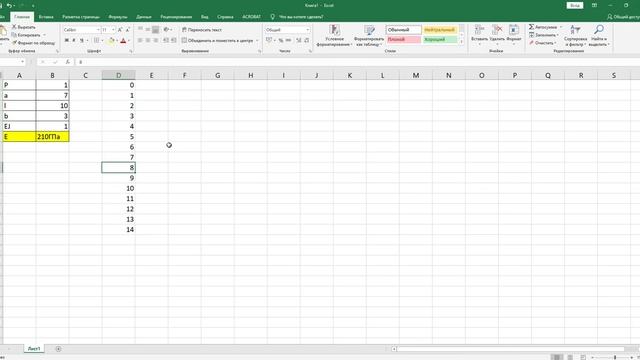The width and height of the screenshot is (640, 360).
Task: Align text to the left
Action: click(140, 40)
